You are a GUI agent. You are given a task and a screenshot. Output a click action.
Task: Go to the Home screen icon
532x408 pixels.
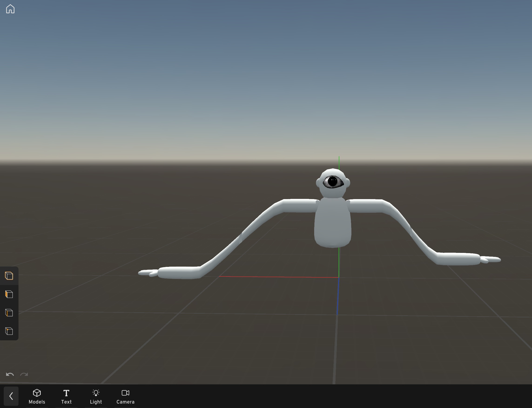tap(10, 9)
